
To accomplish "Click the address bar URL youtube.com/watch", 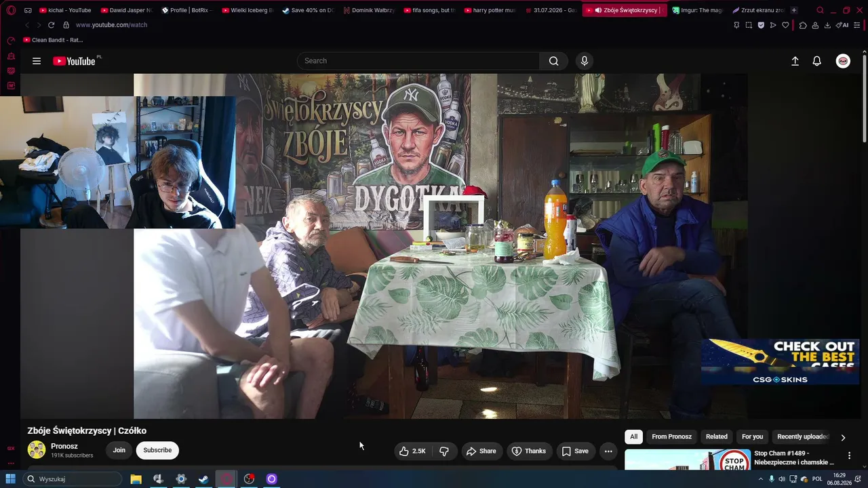I will [x=111, y=25].
